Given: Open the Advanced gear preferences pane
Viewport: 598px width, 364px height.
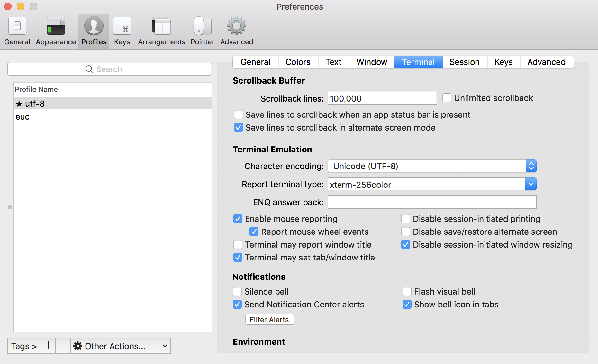Looking at the screenshot, I should click(x=237, y=26).
